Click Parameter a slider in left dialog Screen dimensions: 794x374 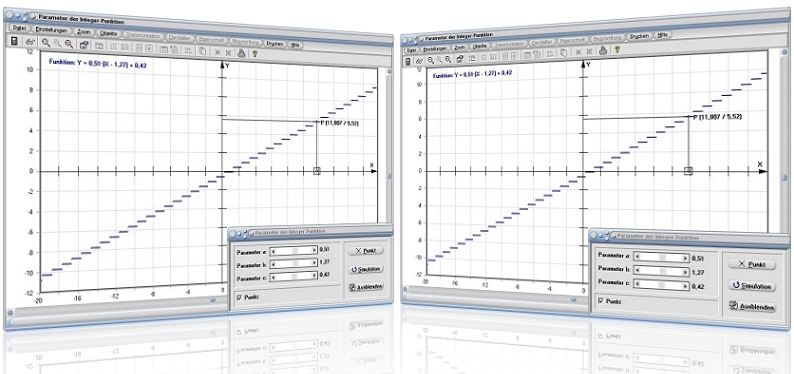pyautogui.click(x=294, y=250)
